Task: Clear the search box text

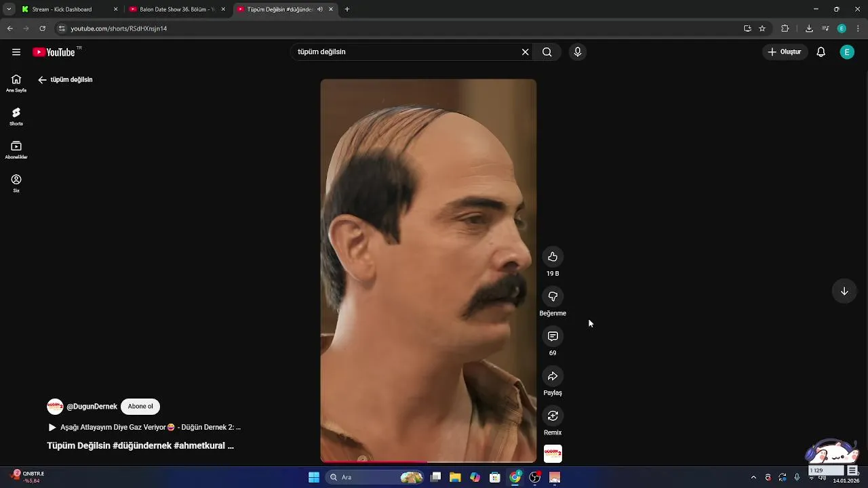Action: pos(525,52)
